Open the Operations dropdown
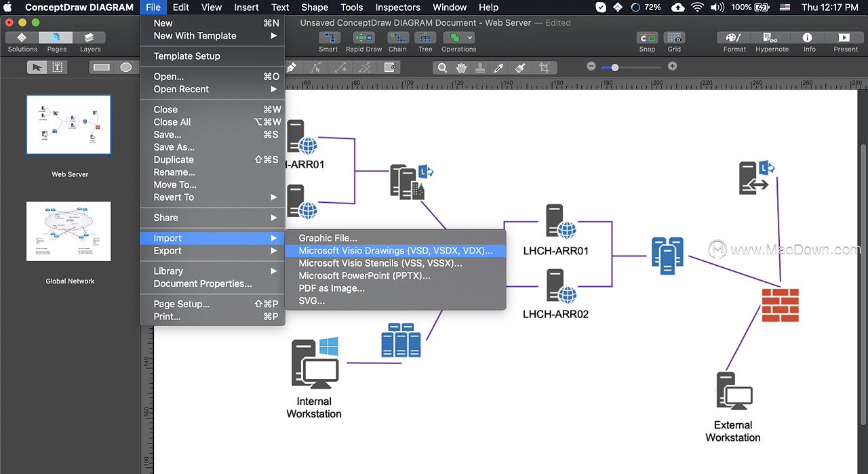 [459, 38]
